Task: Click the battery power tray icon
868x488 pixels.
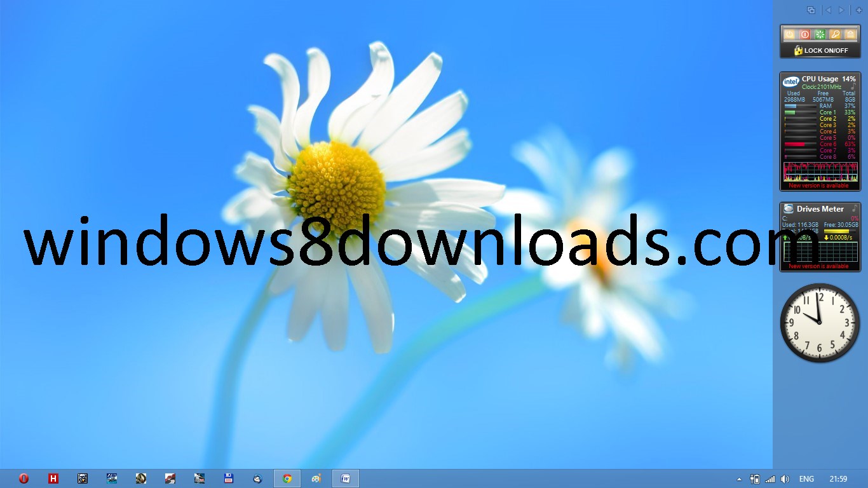Action: pyautogui.click(x=755, y=479)
